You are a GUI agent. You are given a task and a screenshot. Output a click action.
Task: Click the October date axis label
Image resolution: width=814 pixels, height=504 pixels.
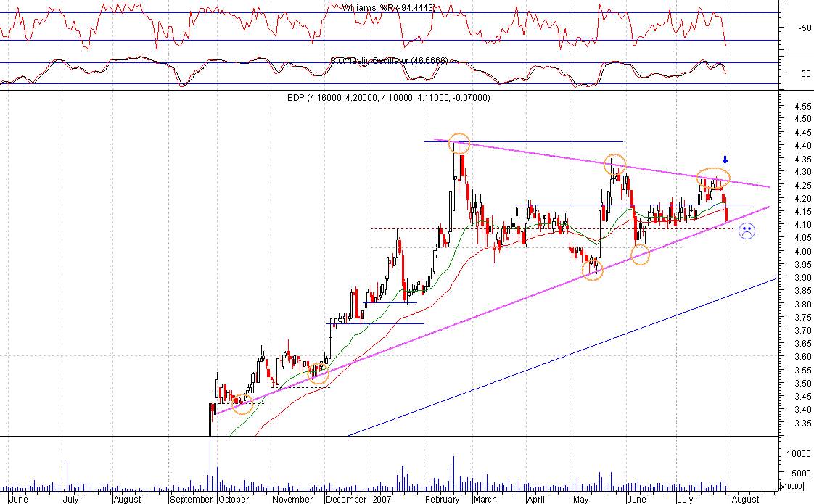click(x=234, y=499)
